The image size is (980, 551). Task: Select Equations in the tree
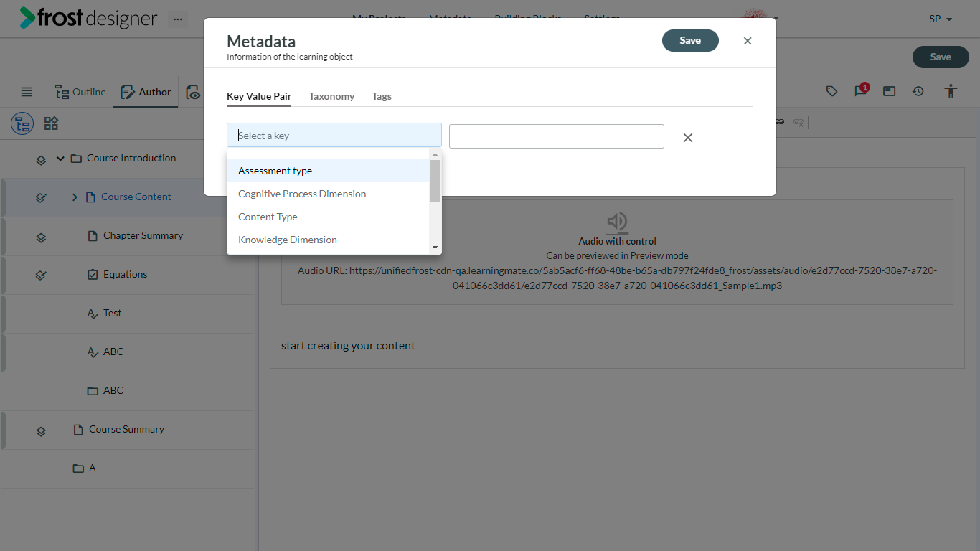click(x=125, y=274)
